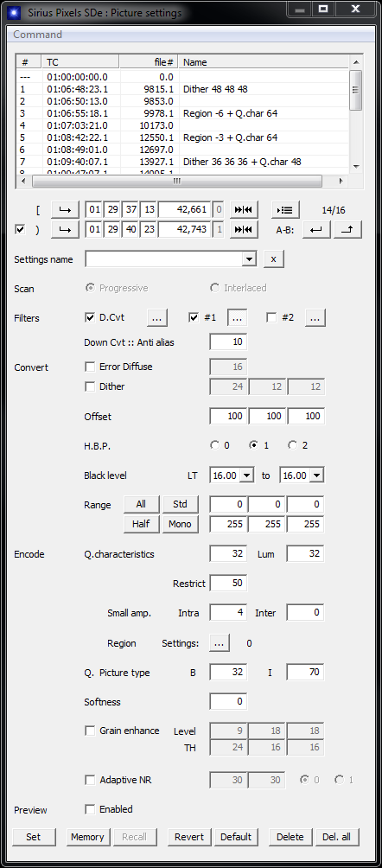Open the Black level LT dropdown
Image resolution: width=382 pixels, height=868 pixels.
247,475
